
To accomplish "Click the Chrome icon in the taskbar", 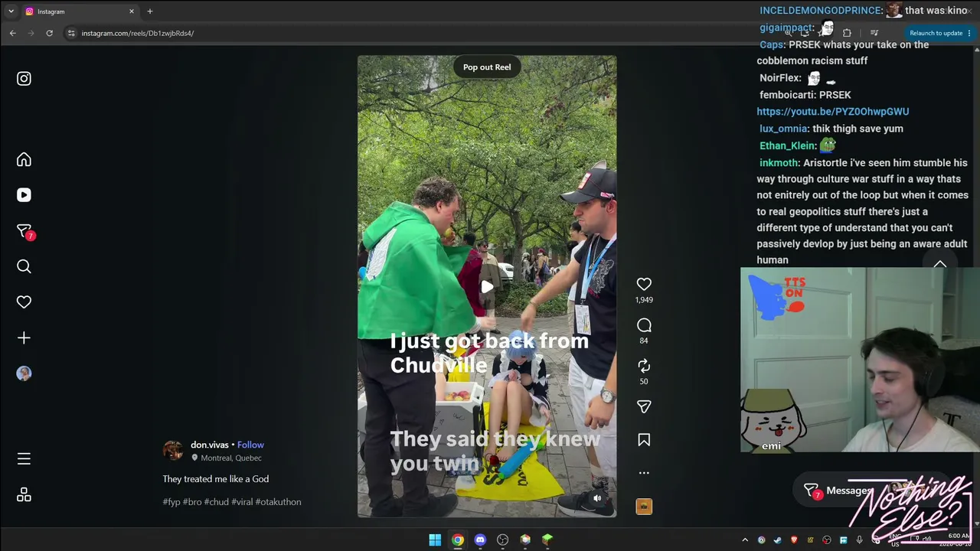I will (x=457, y=540).
